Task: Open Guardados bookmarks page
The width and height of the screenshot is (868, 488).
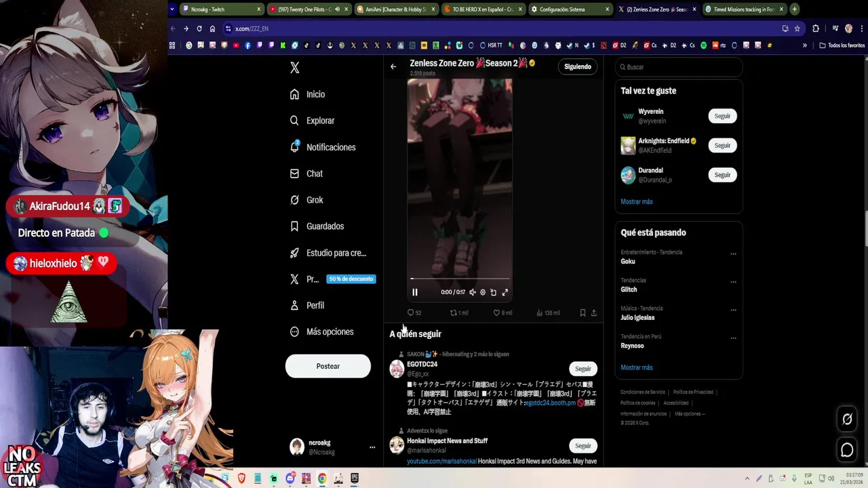Action: pyautogui.click(x=317, y=226)
